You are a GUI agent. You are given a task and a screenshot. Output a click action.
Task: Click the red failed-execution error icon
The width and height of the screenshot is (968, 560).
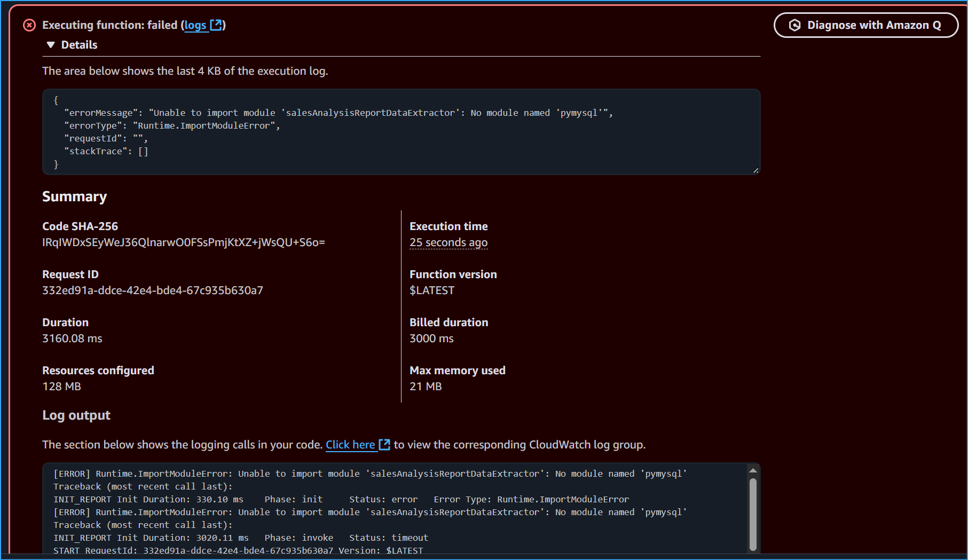[x=29, y=25]
